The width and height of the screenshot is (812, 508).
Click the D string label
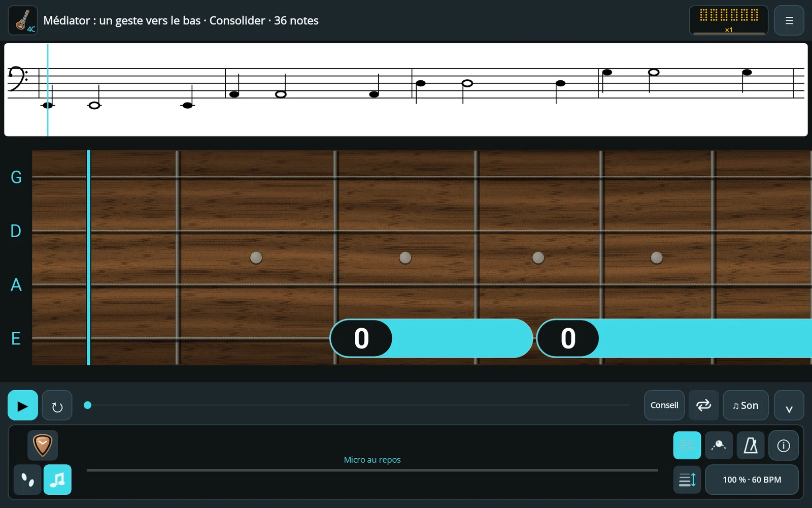click(x=16, y=231)
